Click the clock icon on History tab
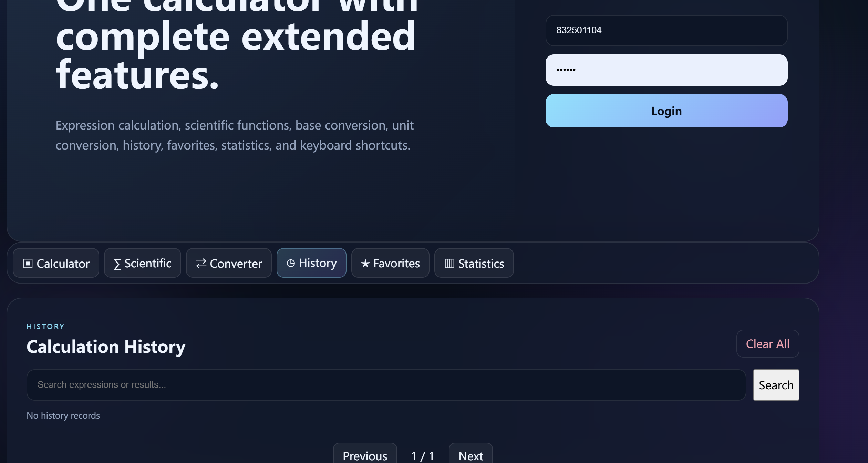The image size is (868, 463). click(x=291, y=263)
